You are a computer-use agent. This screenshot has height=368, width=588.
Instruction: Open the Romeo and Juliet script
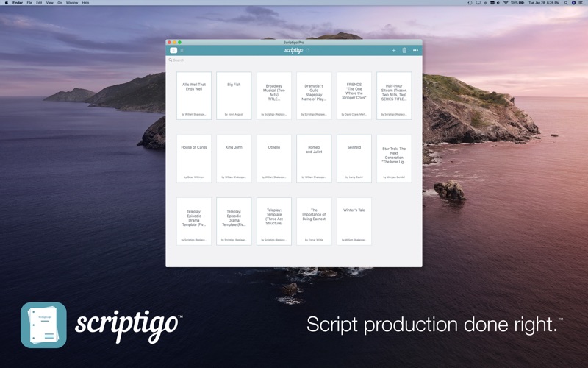[314, 158]
